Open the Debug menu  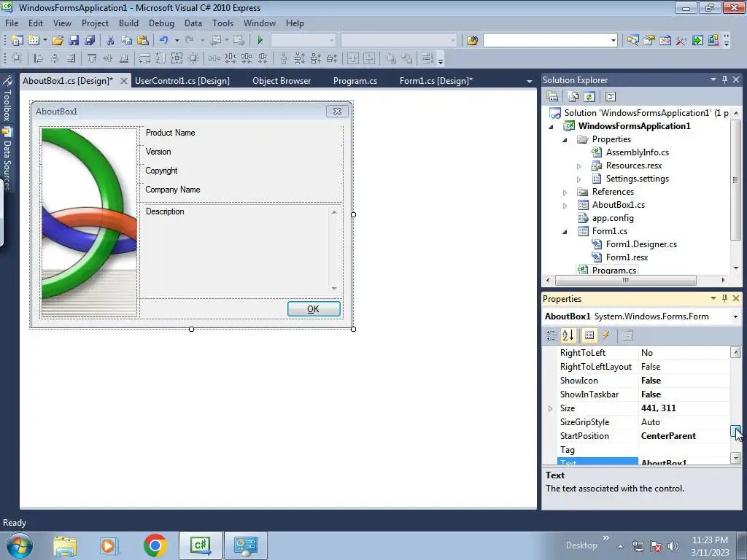161,23
